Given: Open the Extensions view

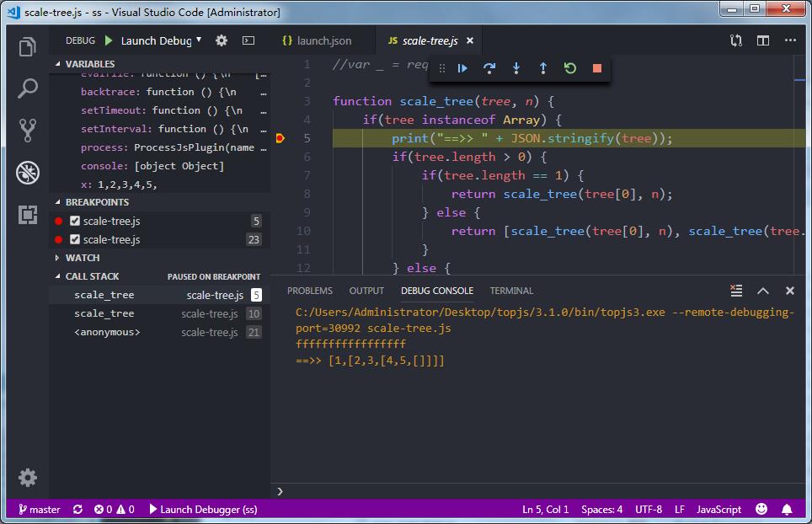Looking at the screenshot, I should (x=28, y=213).
